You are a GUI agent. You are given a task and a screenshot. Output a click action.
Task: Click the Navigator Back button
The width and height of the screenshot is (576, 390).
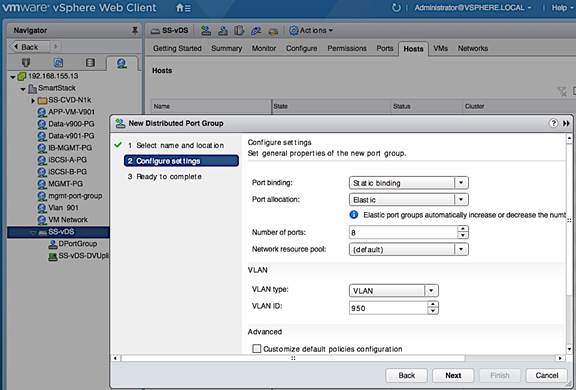coord(29,47)
